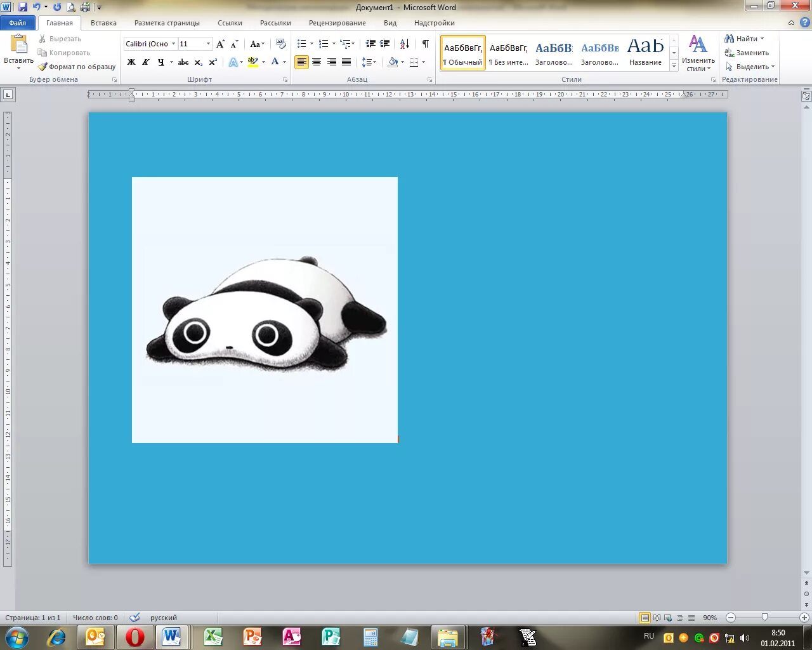Click the grow font size icon
Viewport: 812px width, 650px height.
220,44
